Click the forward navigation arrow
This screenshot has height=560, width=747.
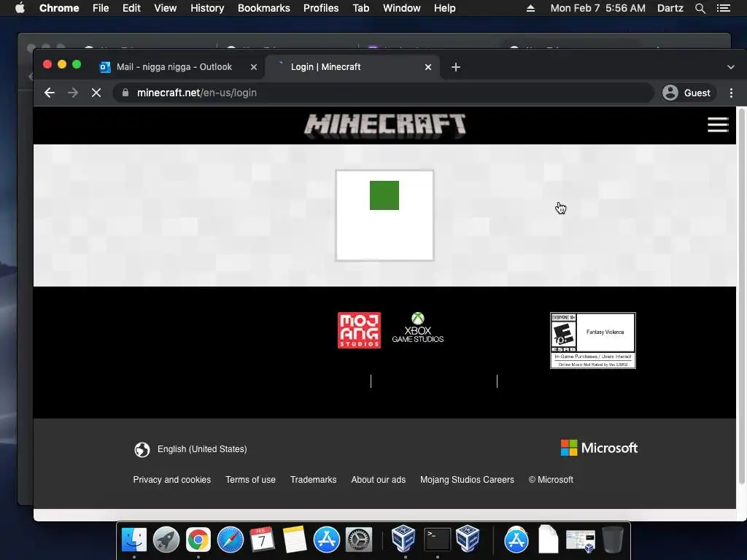[73, 93]
